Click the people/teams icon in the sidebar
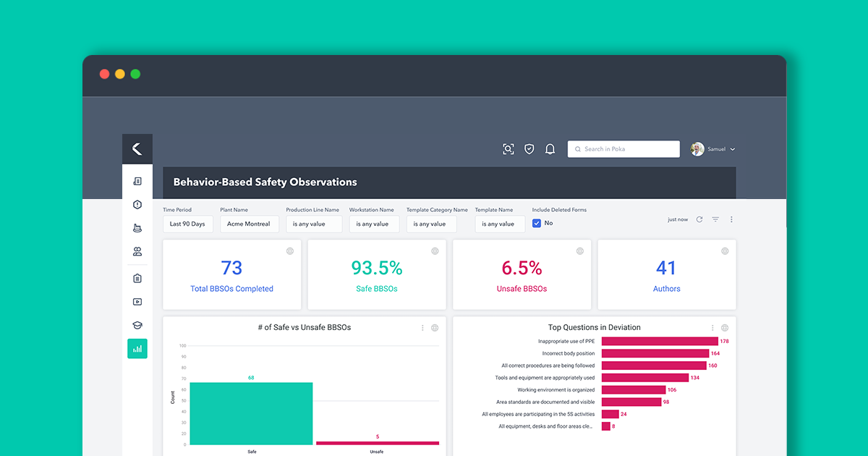 137,251
